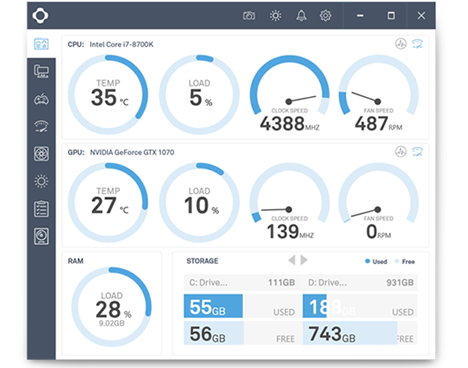Click the RAM load 28% gauge
Screen dimensions: 468x368
click(x=111, y=307)
